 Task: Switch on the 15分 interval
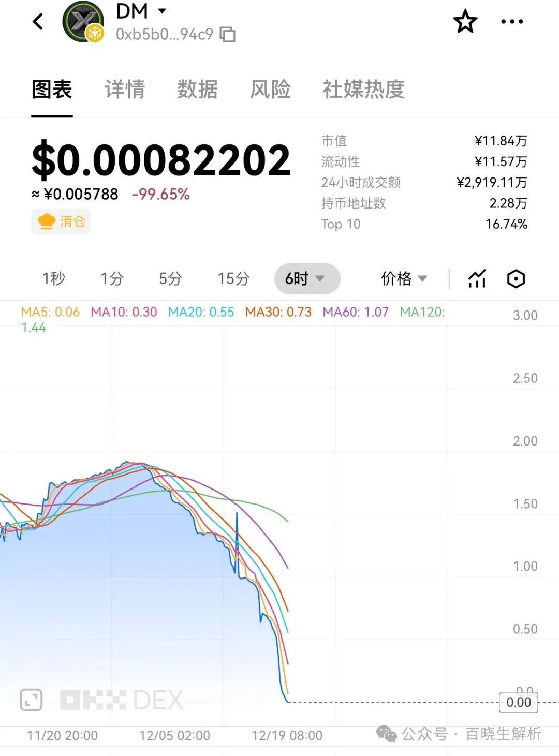click(x=232, y=278)
